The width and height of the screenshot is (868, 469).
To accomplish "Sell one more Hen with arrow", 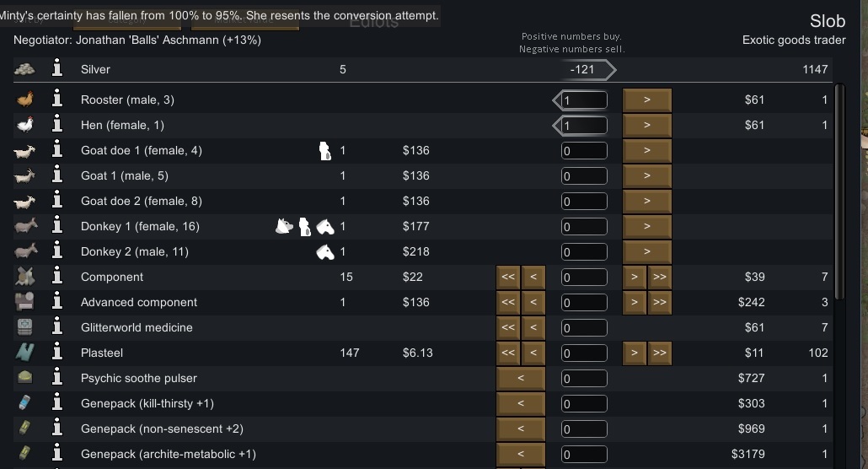I will click(x=646, y=125).
